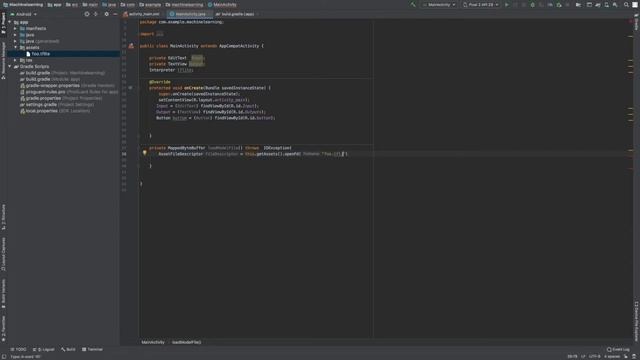Image resolution: width=640 pixels, height=360 pixels.
Task: Click the line-column indicator in the status bar
Action: [572, 356]
